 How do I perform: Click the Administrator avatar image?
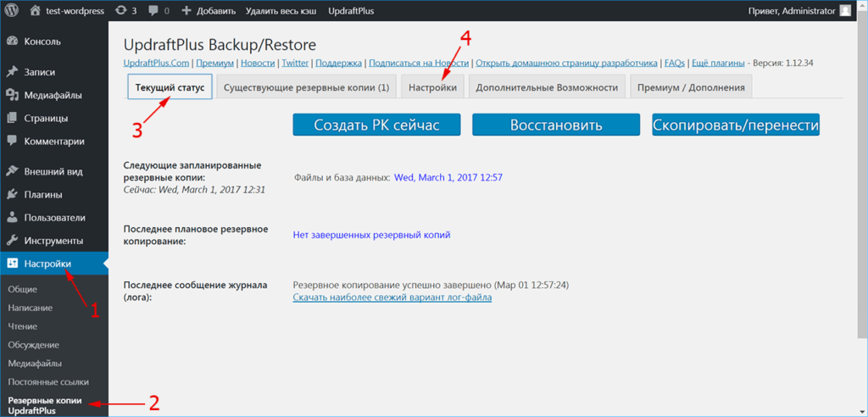(x=845, y=10)
